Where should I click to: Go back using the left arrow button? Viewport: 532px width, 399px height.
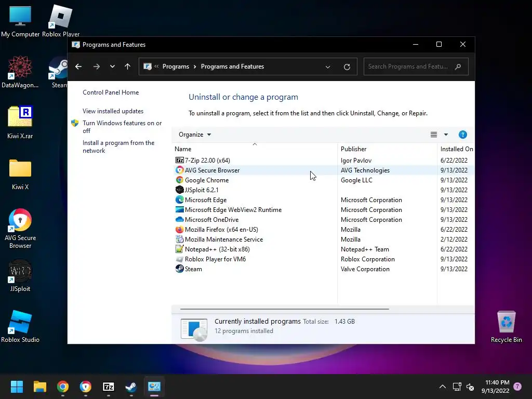point(78,66)
